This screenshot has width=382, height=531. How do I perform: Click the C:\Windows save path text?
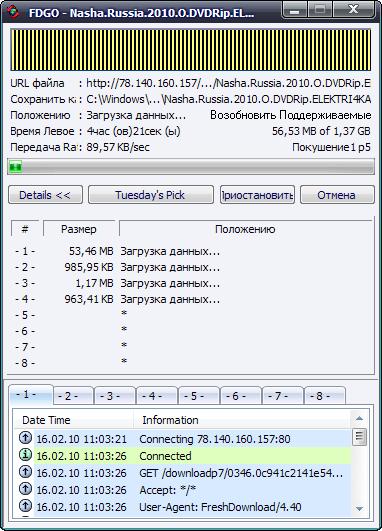229,99
